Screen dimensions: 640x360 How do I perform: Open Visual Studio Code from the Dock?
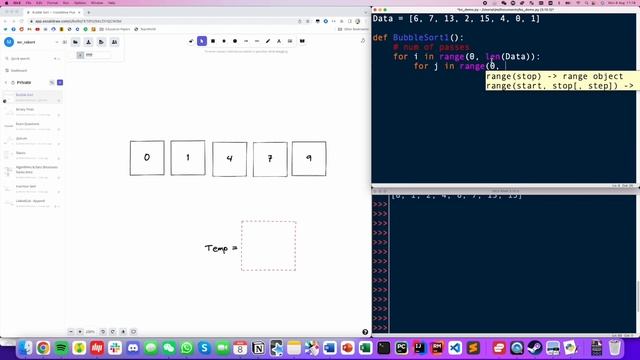coord(455,348)
